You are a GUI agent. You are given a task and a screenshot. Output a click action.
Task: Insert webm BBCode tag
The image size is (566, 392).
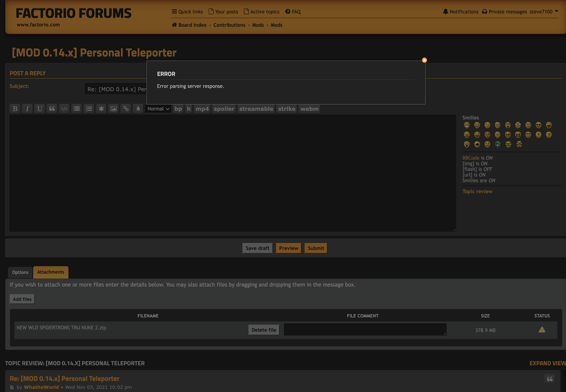coord(309,109)
